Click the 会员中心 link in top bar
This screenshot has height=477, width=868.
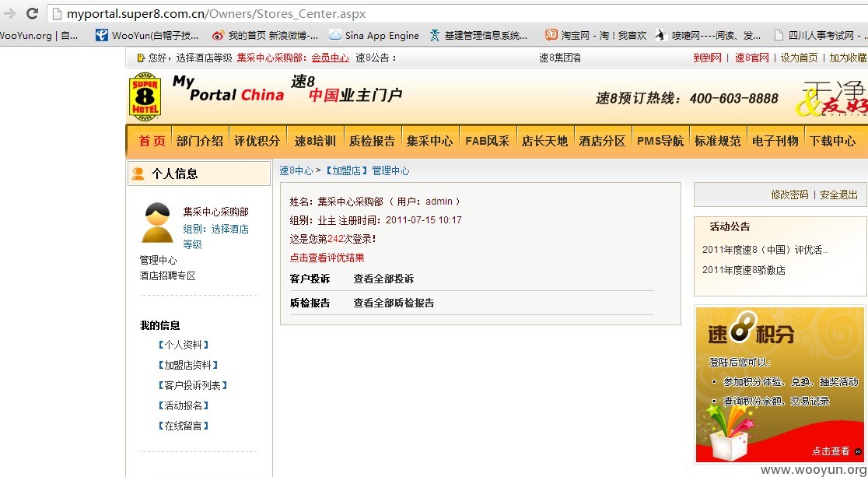[x=330, y=58]
